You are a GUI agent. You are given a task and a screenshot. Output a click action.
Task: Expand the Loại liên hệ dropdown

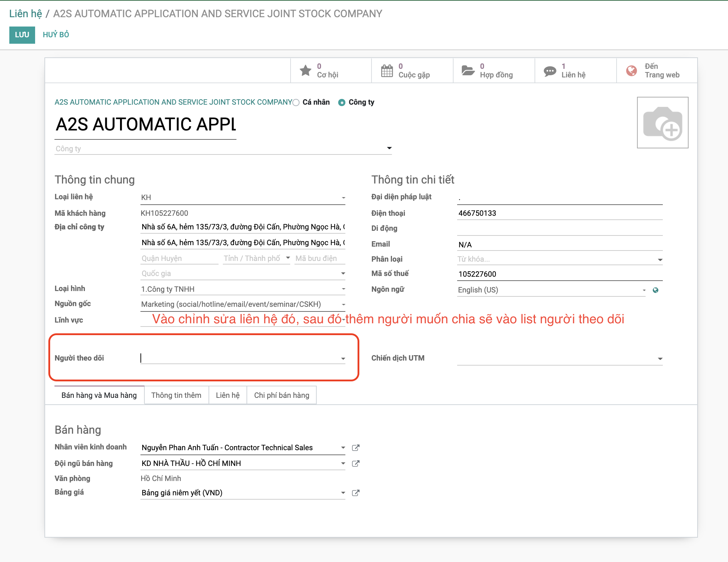click(343, 198)
